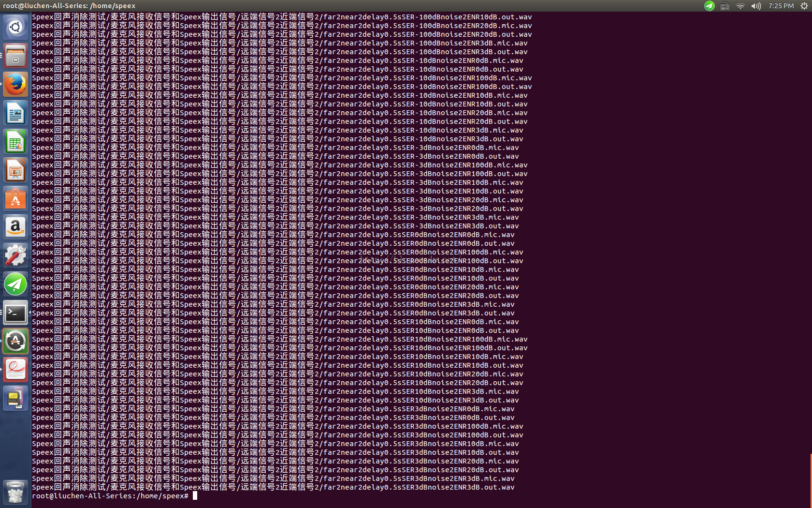Click line ending SER3dBnoise2ENR100dB.mic.wav

277,426
